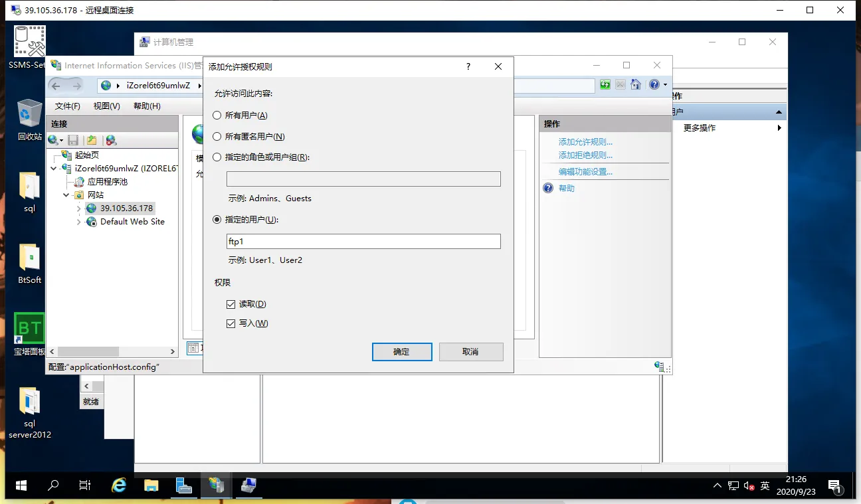Click the 确定 button in dialog
The width and height of the screenshot is (861, 504).
click(402, 352)
